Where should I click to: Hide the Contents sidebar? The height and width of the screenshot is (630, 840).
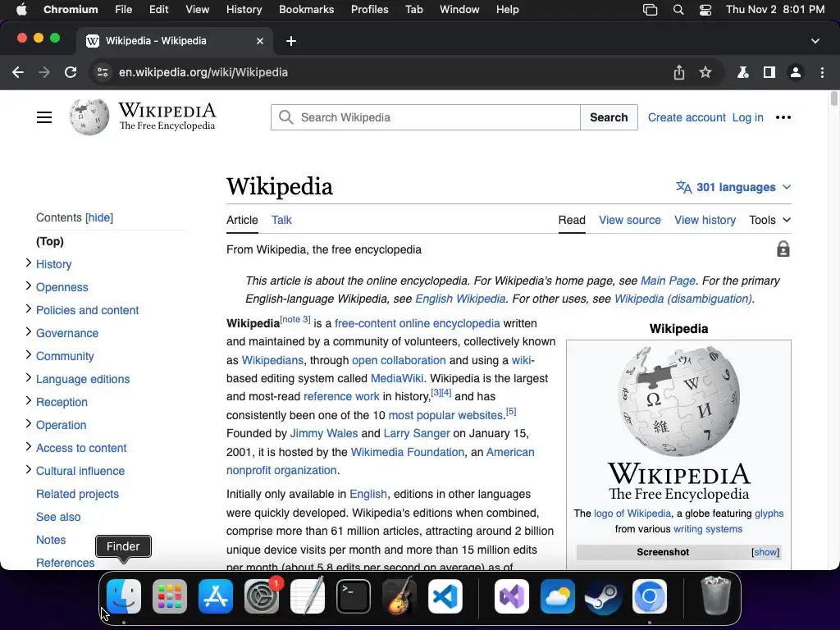pos(99,217)
